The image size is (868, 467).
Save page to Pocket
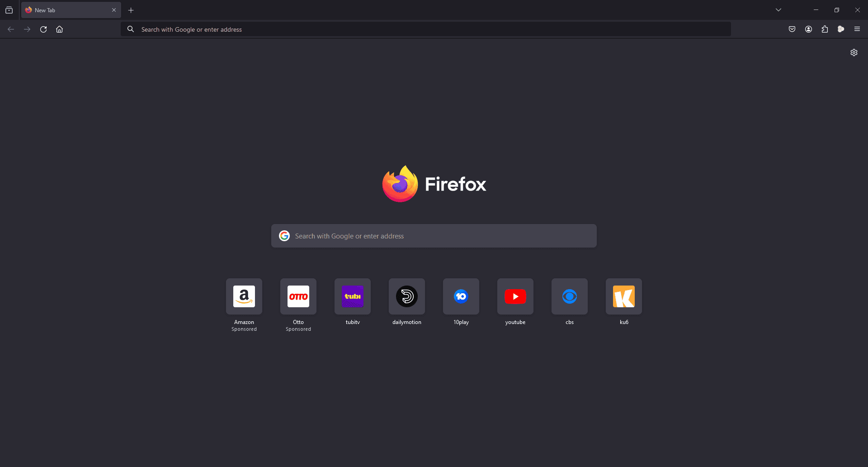[x=792, y=29]
